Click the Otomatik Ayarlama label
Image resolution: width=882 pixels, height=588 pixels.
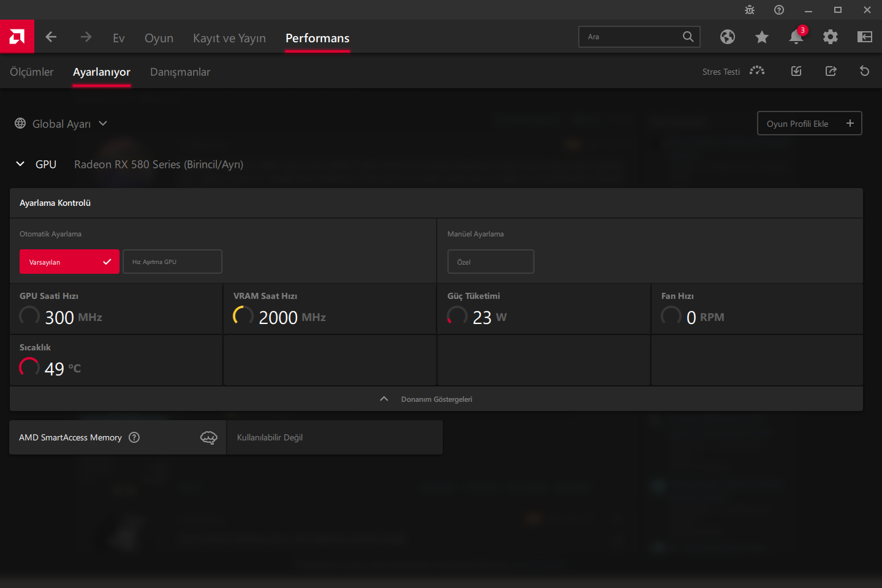click(50, 234)
